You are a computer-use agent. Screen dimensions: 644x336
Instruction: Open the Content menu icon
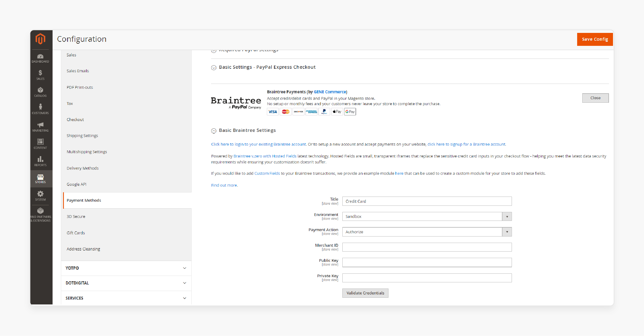(x=40, y=144)
